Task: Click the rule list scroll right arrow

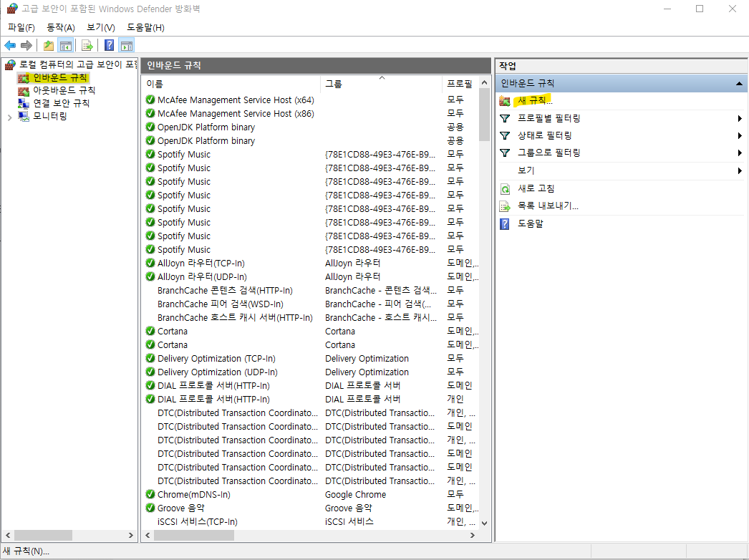Action: click(x=472, y=535)
